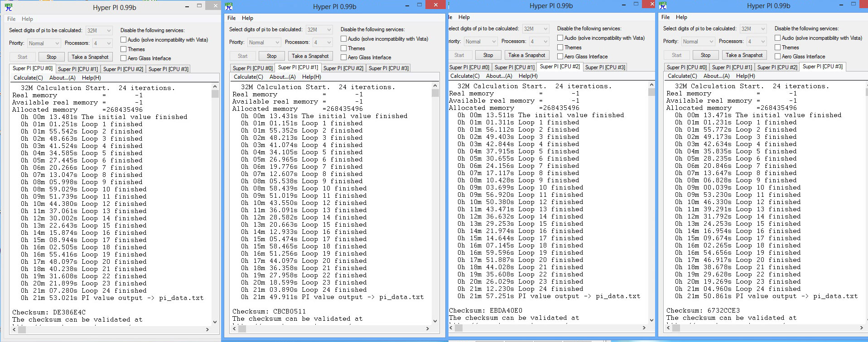Image resolution: width=868 pixels, height=342 pixels.
Task: Take a Snapshot in third window
Action: (526, 55)
